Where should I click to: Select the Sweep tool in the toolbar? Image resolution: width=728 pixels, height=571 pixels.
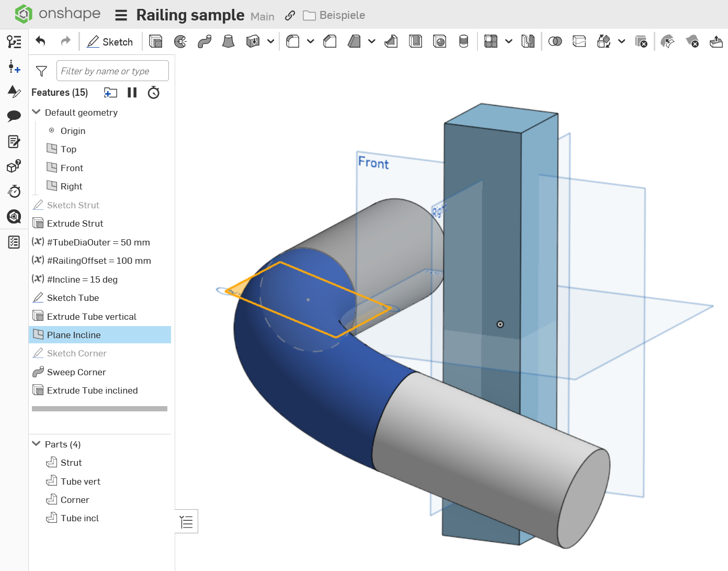[x=204, y=41]
